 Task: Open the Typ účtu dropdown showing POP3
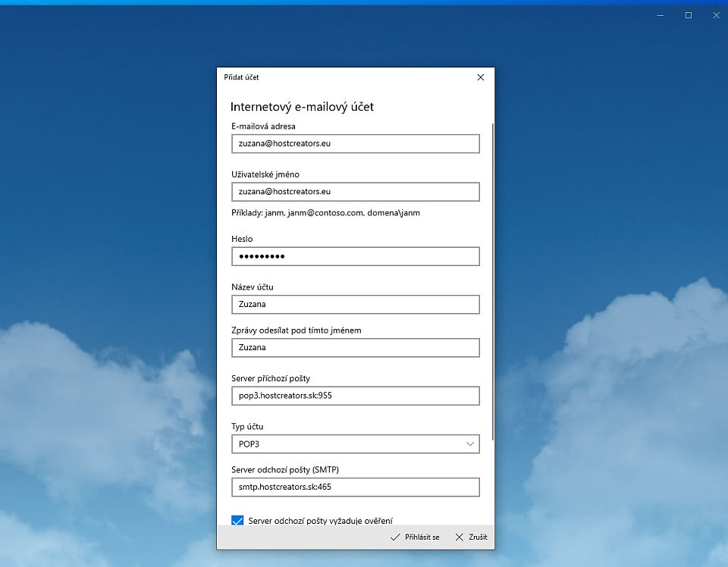[x=355, y=443]
